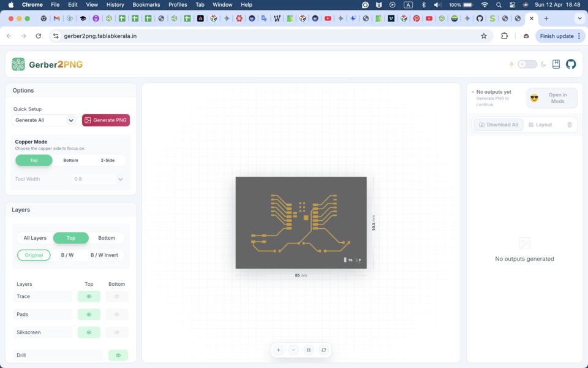Click the "85 mm" width dimension label
This screenshot has width=588, height=368.
tap(301, 275)
